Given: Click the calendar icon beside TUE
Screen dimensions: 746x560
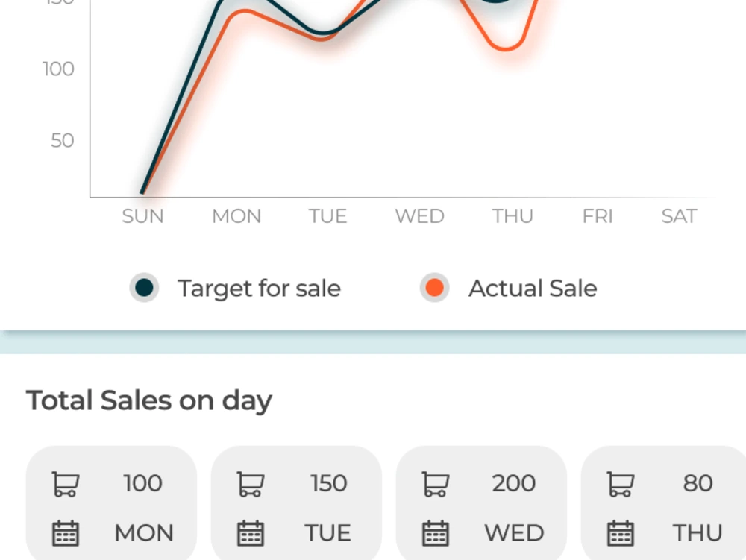Looking at the screenshot, I should [251, 533].
